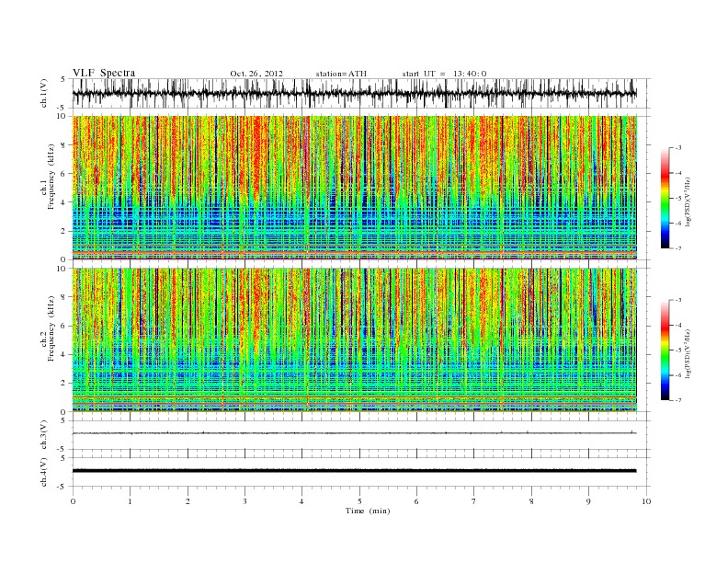Image resolution: width=728 pixels, height=563 pixels.
Task: Click the 'ch.1(V)' axis label
Action: coord(44,93)
